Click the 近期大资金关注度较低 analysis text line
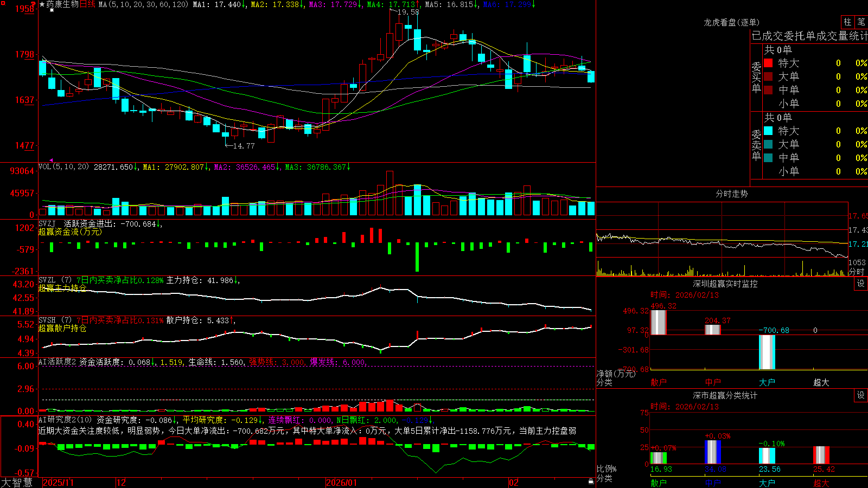868x488 pixels. [x=307, y=431]
